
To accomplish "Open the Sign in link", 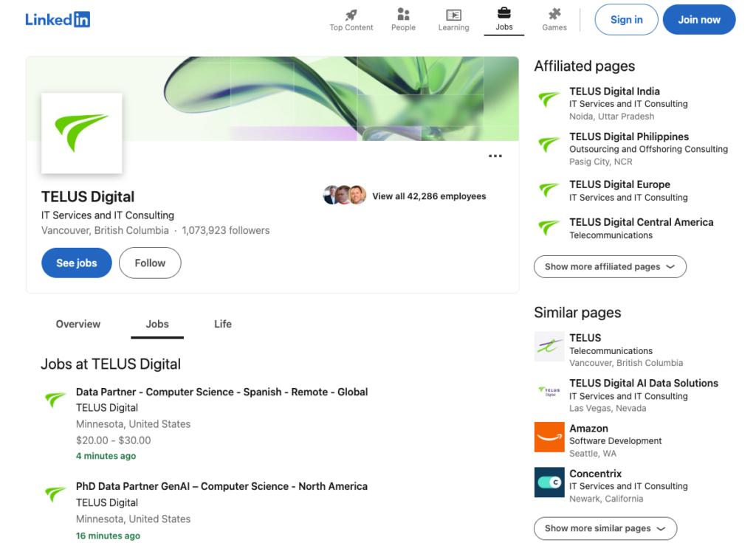I will [626, 19].
